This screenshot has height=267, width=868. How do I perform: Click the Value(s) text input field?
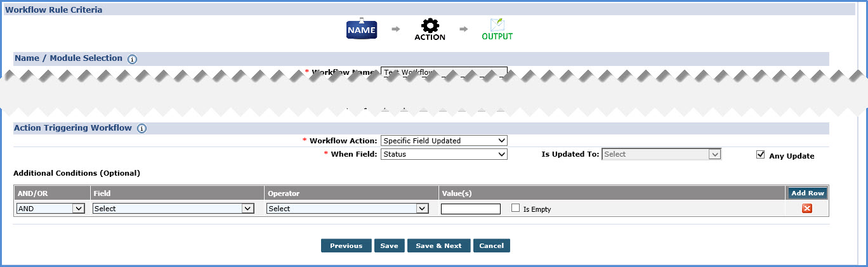(470, 209)
